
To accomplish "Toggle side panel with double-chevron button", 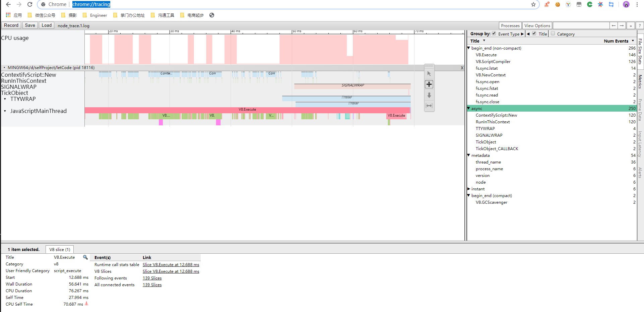I will pyautogui.click(x=631, y=25).
